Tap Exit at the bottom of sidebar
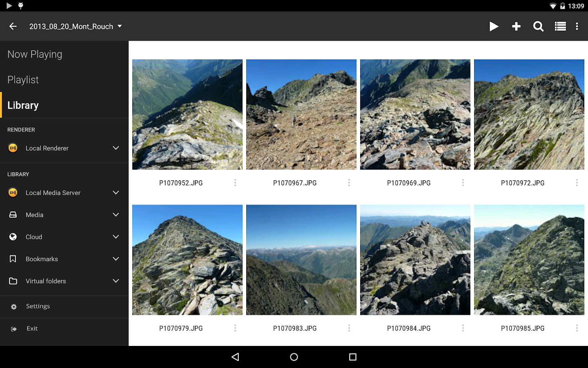 (32, 328)
